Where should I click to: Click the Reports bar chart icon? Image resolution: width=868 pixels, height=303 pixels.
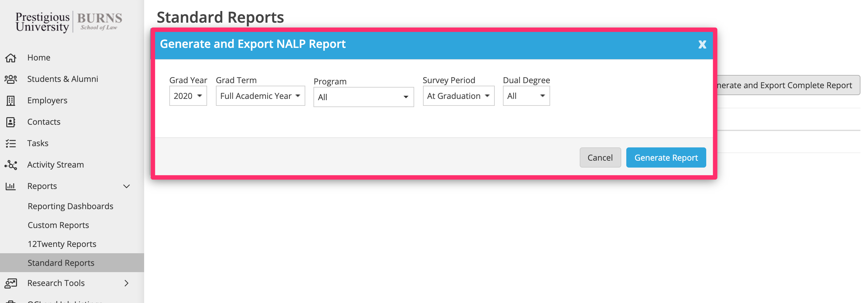(11, 186)
